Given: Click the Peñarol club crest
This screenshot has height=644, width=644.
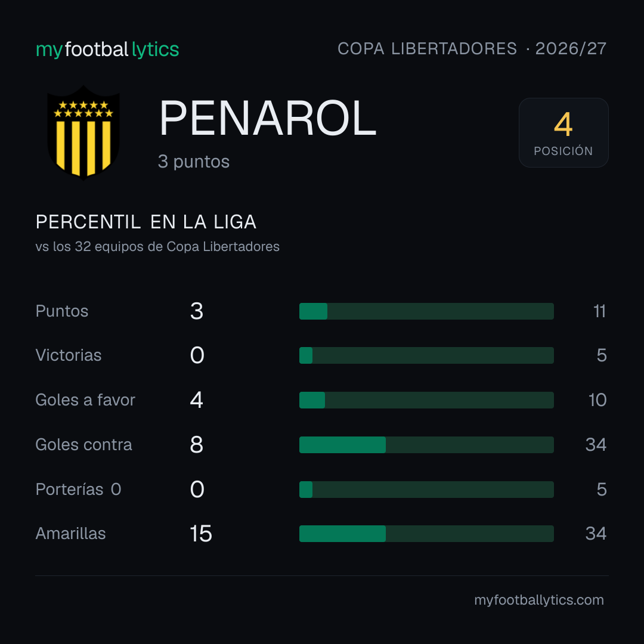Looking at the screenshot, I should [x=83, y=132].
